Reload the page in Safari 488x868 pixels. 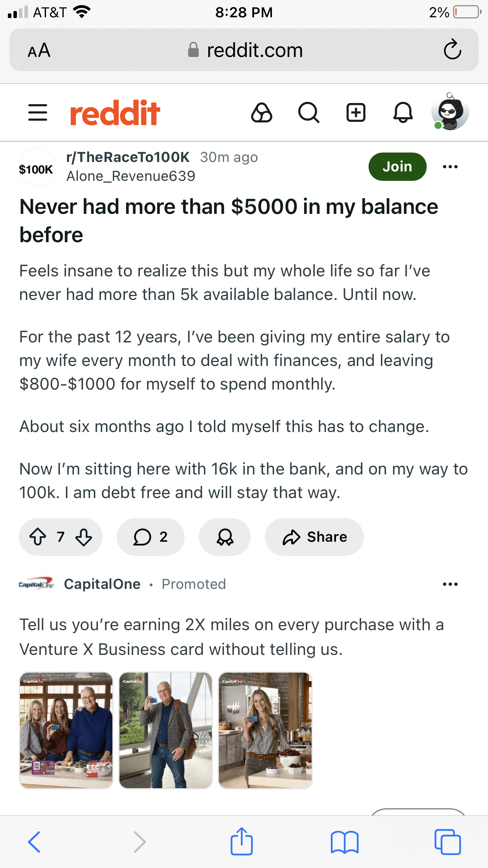pyautogui.click(x=452, y=50)
